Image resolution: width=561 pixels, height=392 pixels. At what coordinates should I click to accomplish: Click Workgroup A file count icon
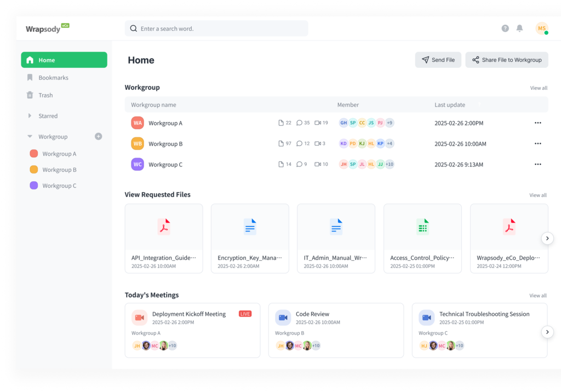(x=281, y=123)
